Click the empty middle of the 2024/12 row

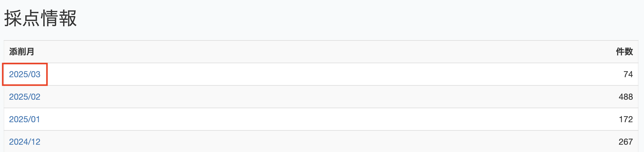321,142
